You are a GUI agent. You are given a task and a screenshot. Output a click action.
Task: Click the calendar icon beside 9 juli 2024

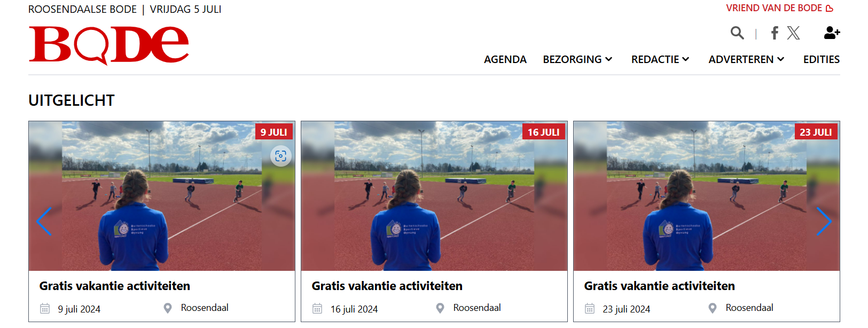[x=45, y=308]
